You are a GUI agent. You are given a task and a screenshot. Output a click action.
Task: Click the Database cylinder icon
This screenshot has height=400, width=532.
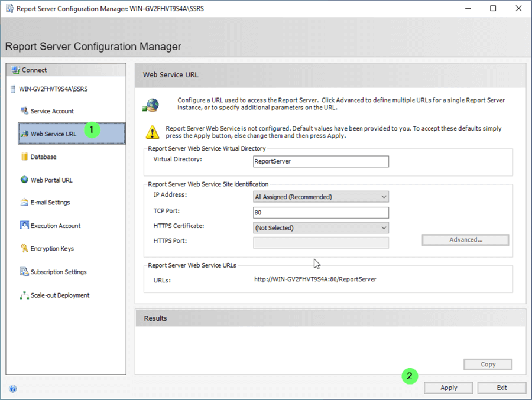(x=24, y=157)
